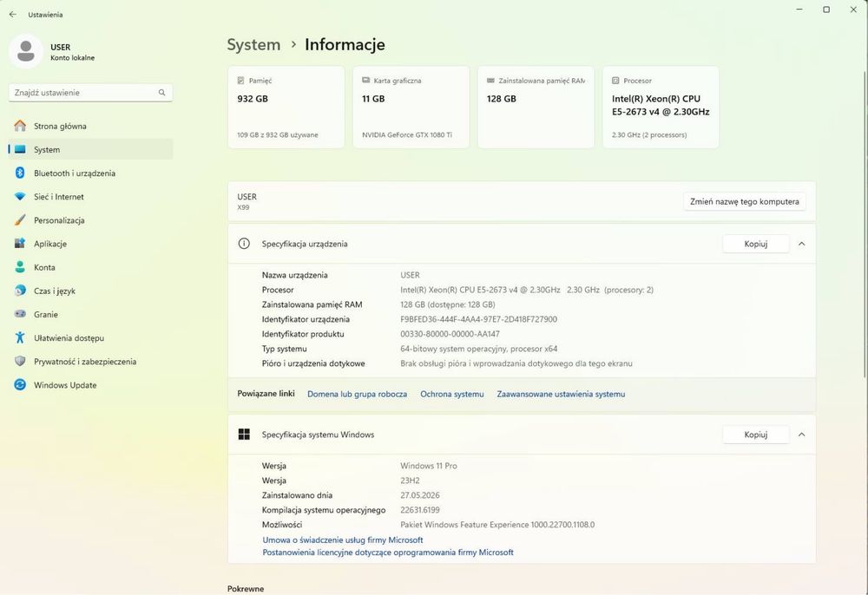The width and height of the screenshot is (868, 595).
Task: Collapse the Specyfikacja urządzenia section chevron
Action: click(801, 244)
